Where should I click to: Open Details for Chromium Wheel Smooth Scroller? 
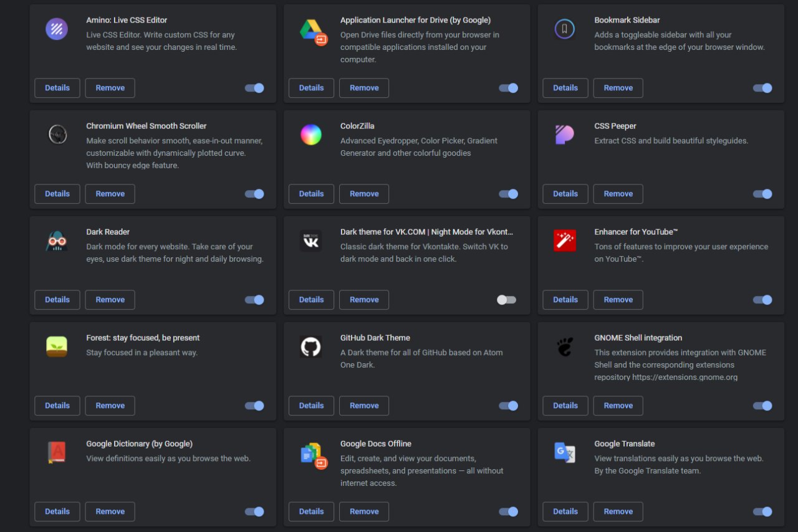(x=57, y=194)
